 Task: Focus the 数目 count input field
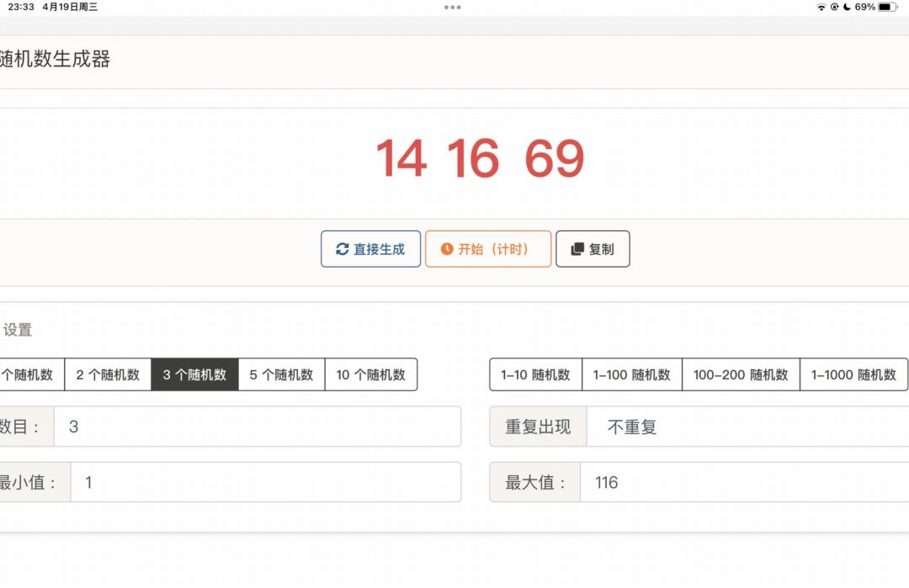tap(258, 427)
